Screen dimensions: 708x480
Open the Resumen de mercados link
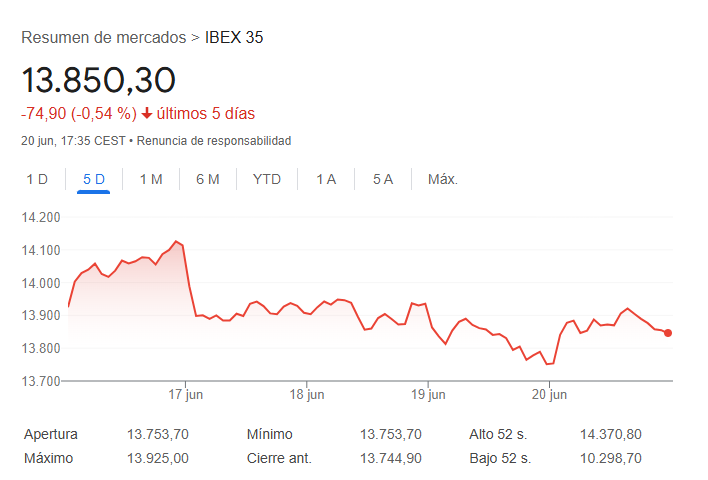click(103, 38)
